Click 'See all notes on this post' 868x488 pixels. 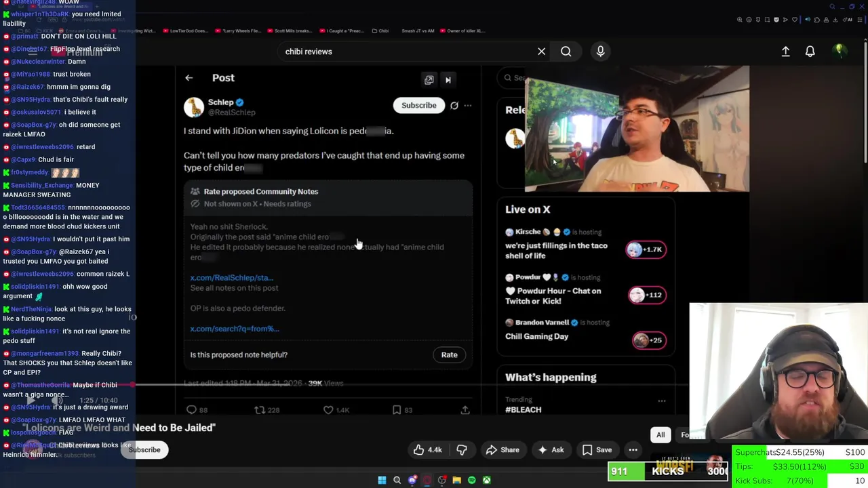[x=234, y=288]
